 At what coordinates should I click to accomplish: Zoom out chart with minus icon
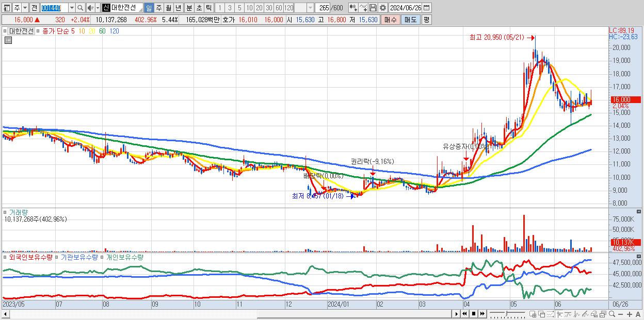point(620,314)
